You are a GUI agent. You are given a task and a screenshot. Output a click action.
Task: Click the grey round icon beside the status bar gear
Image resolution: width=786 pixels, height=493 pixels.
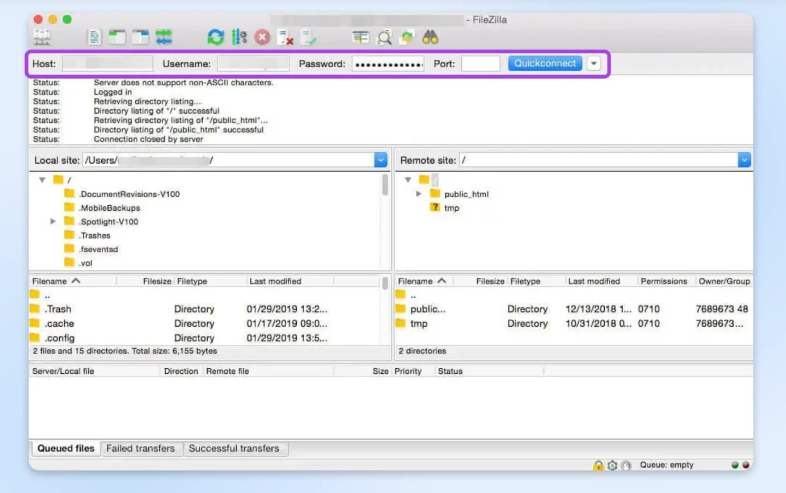[626, 465]
